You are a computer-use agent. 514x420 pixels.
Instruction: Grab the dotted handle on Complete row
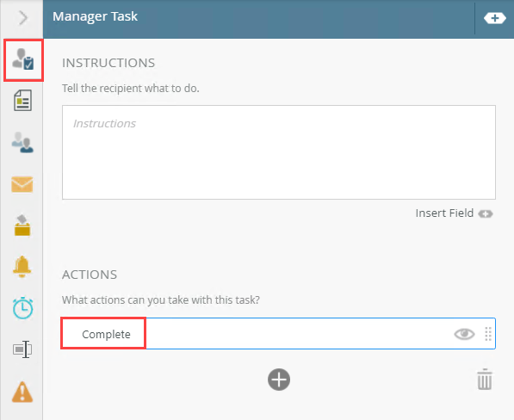tap(488, 334)
